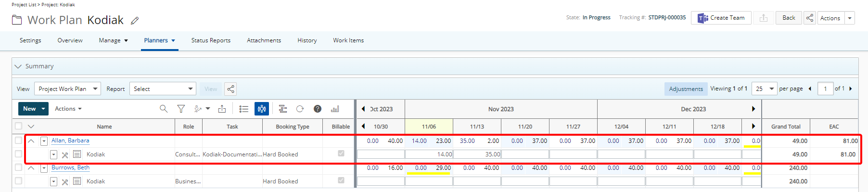This screenshot has width=868, height=192.
Task: Collapse the Allan, Barbara row
Action: coord(31,141)
